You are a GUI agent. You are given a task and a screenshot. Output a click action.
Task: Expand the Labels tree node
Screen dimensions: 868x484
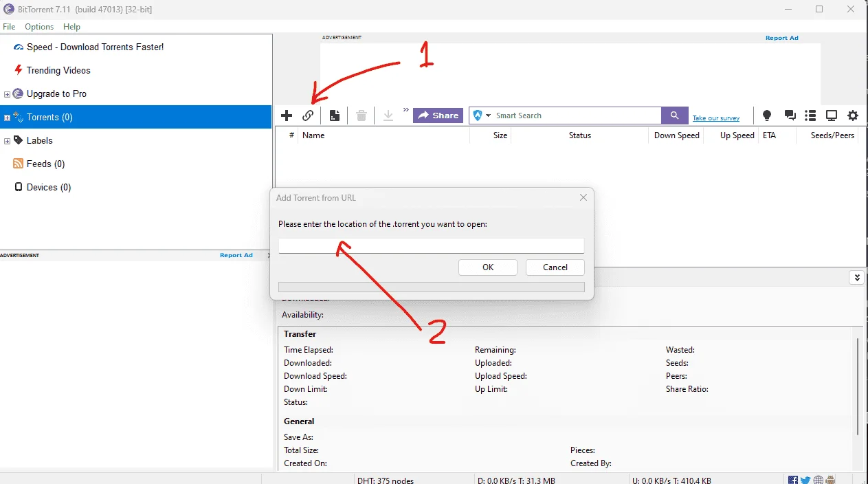[7, 141]
